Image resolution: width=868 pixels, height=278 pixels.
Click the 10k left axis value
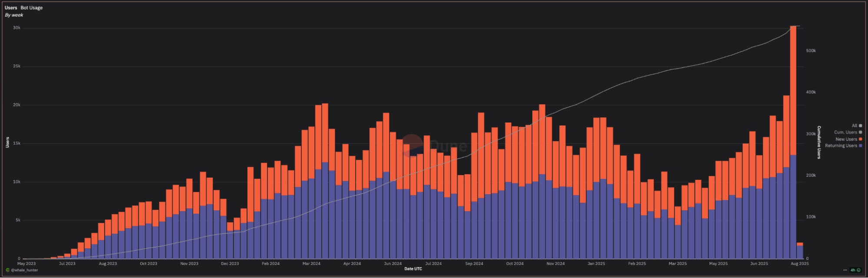pos(17,182)
